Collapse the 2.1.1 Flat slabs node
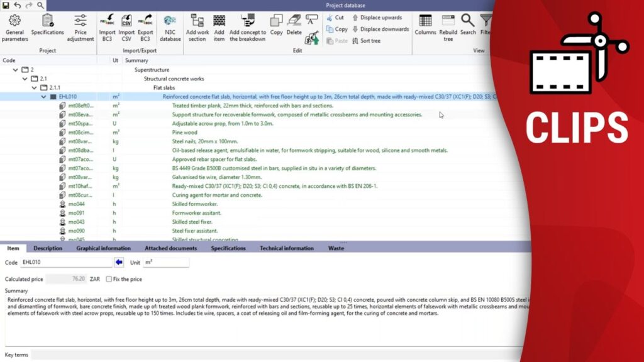This screenshot has height=362, width=644. [x=34, y=88]
